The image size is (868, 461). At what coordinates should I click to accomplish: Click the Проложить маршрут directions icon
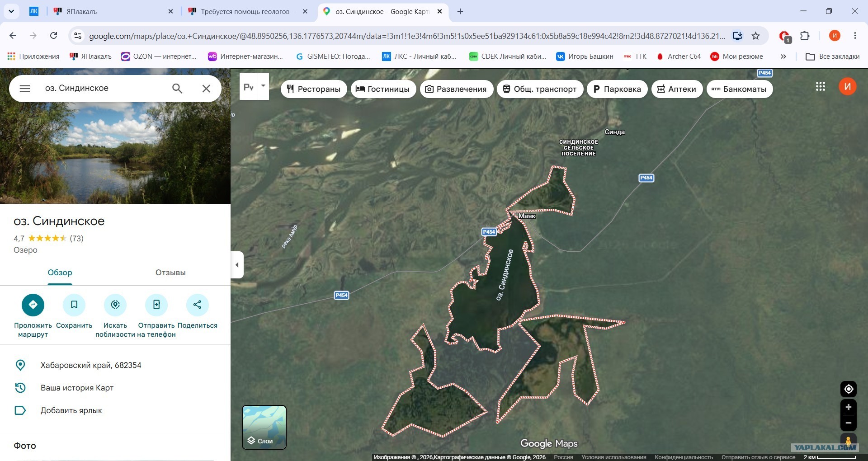tap(33, 305)
